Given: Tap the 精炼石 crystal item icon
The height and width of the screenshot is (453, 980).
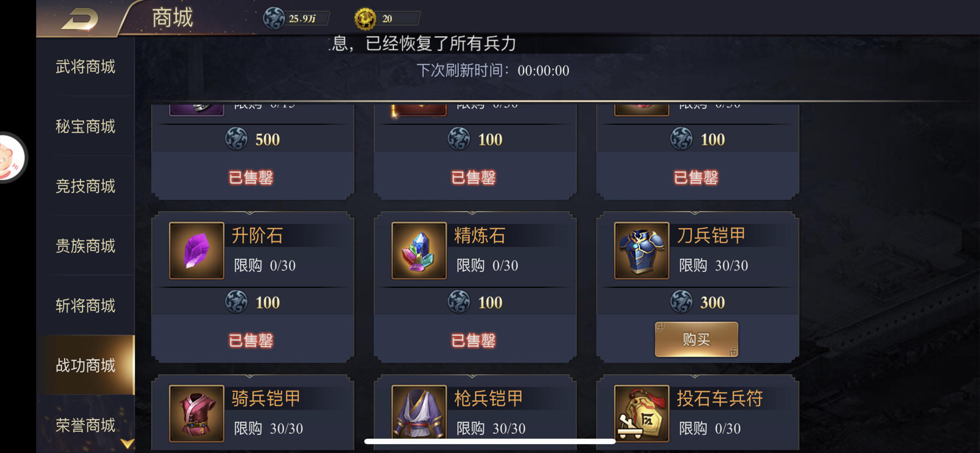Looking at the screenshot, I should coord(419,251).
